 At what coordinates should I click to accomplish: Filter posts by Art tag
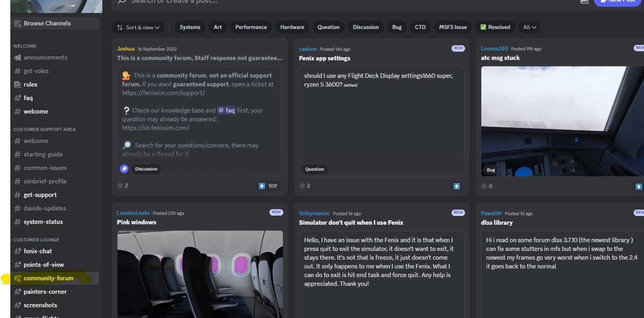click(x=218, y=27)
